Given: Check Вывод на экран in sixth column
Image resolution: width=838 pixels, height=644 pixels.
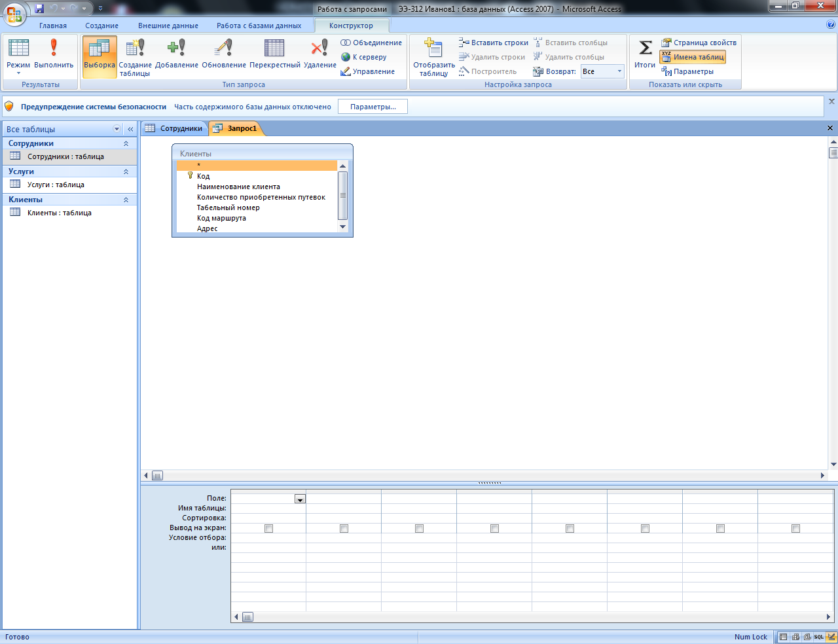Looking at the screenshot, I should pyautogui.click(x=645, y=528).
